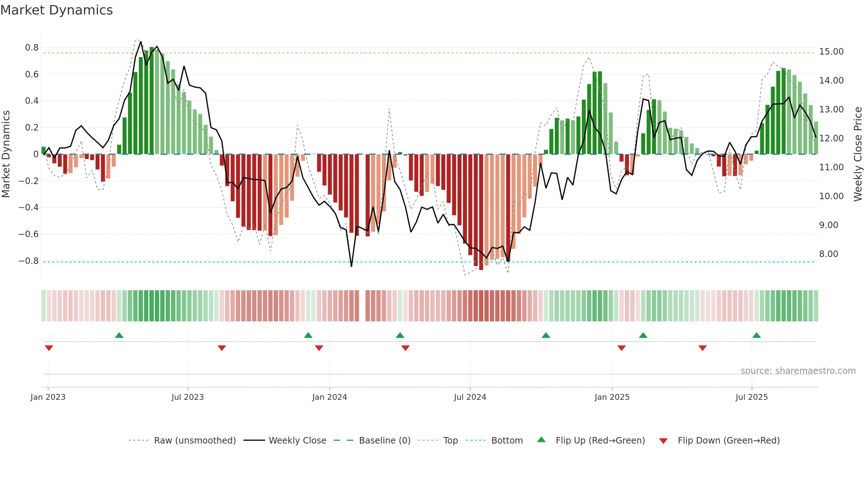868x488 pixels.
Task: Toggle the Baseline (0) legend entry
Action: [x=385, y=440]
